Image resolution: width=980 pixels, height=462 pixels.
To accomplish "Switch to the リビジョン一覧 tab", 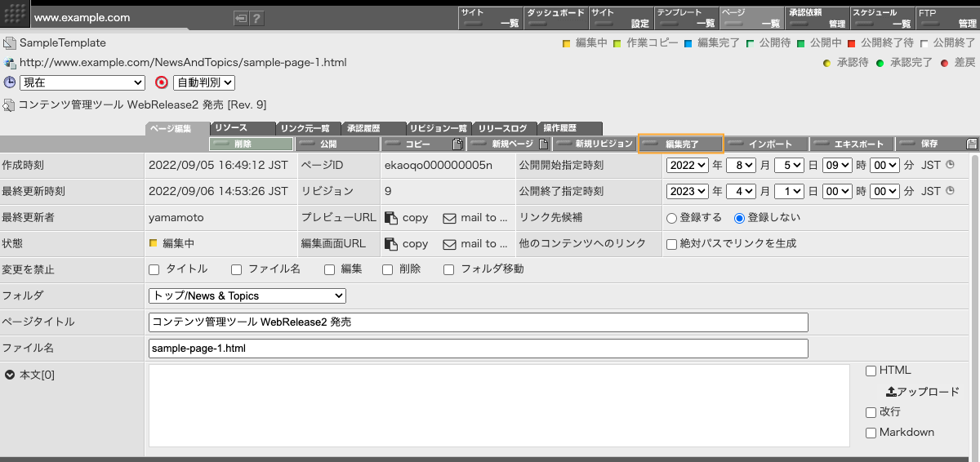I will point(439,128).
